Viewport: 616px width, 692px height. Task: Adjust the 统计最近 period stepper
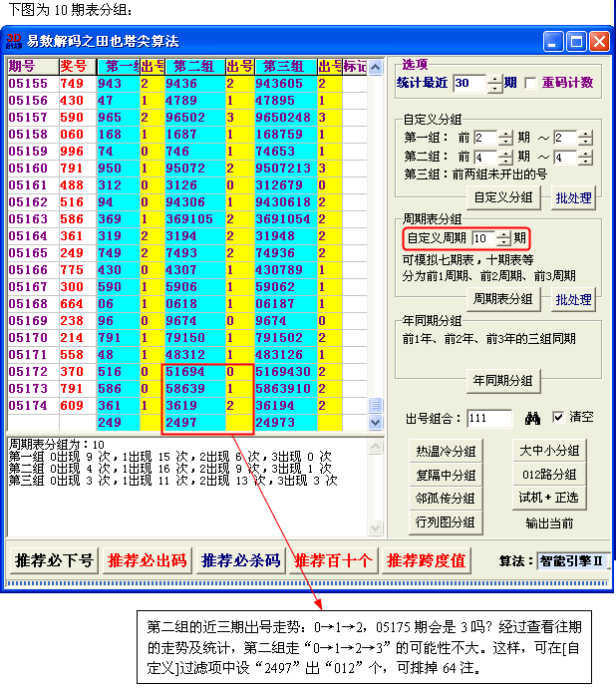(495, 84)
